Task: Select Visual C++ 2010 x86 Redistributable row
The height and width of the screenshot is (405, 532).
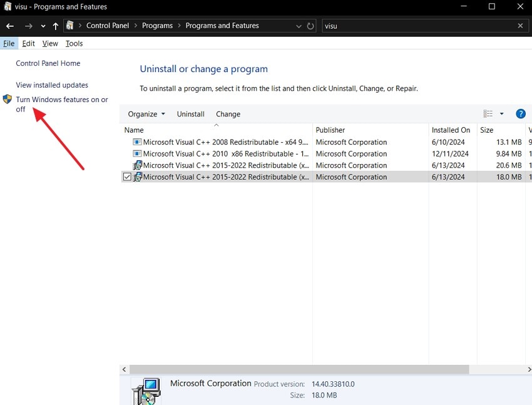Action: [325, 153]
